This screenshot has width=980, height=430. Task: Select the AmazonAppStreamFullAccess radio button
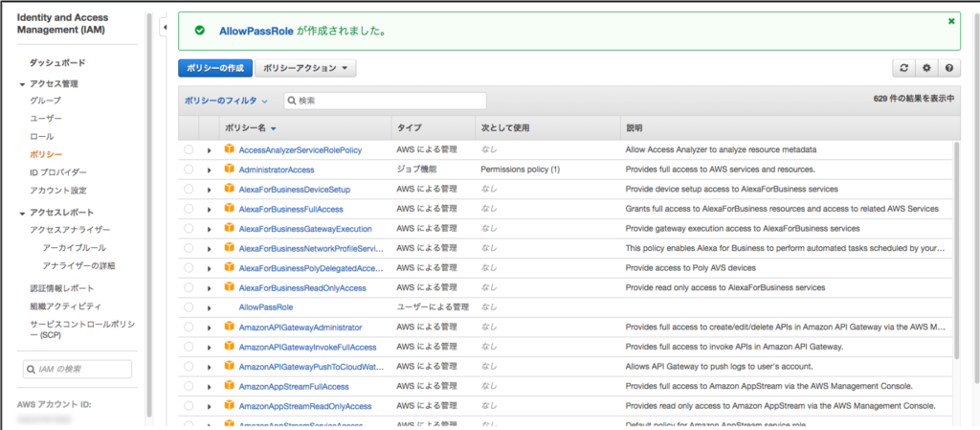click(189, 386)
